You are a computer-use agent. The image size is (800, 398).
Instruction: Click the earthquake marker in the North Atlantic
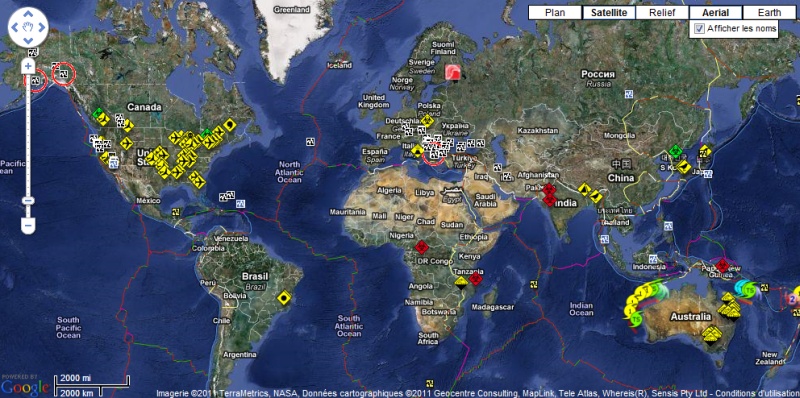click(310, 142)
